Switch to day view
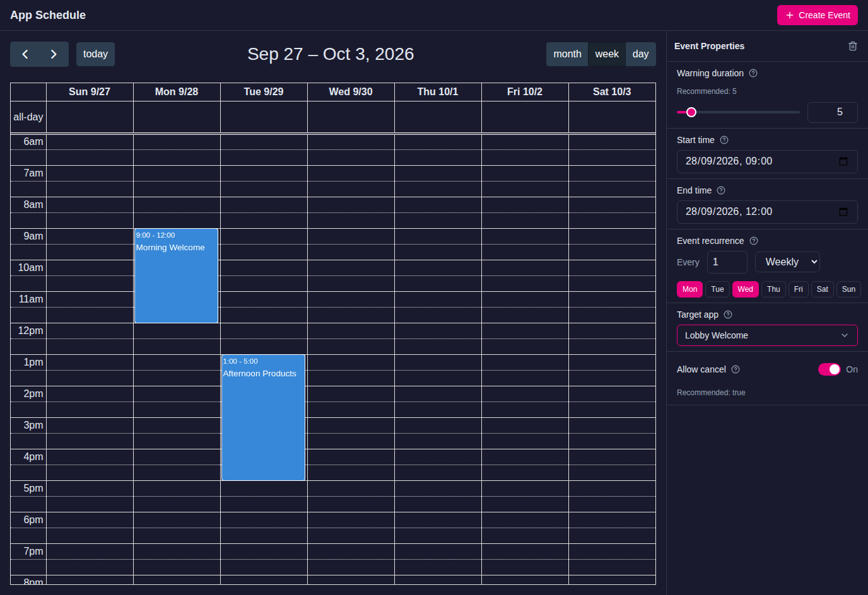868x595 pixels. 640,54
